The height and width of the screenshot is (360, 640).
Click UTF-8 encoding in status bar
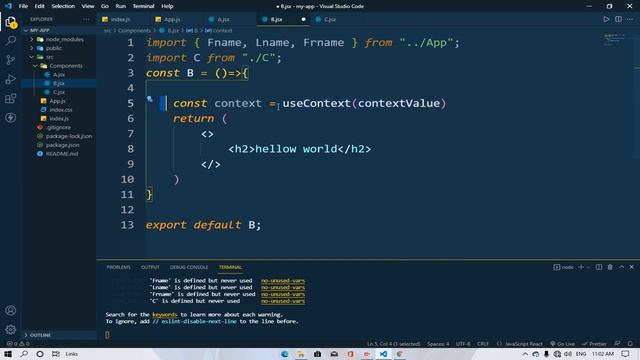pyautogui.click(x=463, y=344)
